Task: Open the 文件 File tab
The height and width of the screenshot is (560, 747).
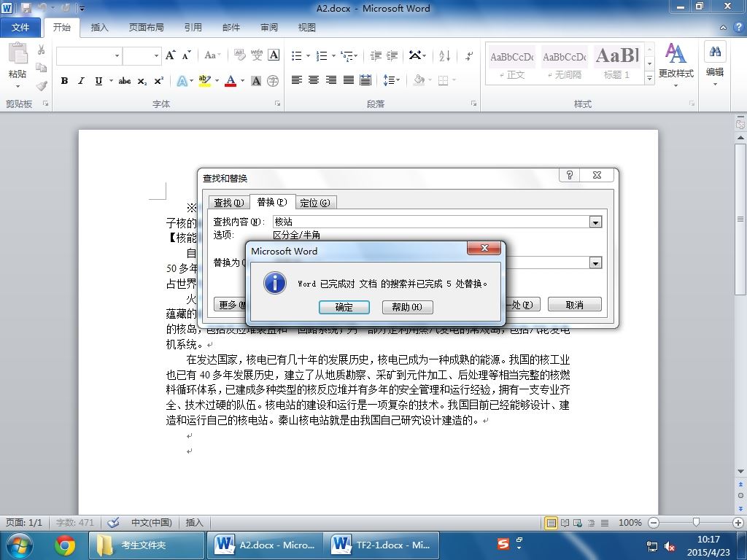Action: 20,27
